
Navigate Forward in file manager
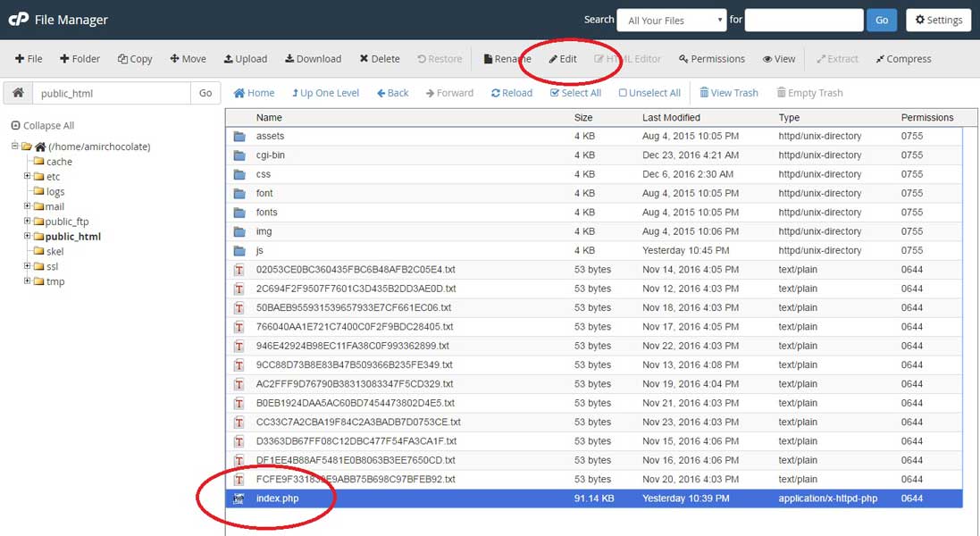tap(449, 93)
